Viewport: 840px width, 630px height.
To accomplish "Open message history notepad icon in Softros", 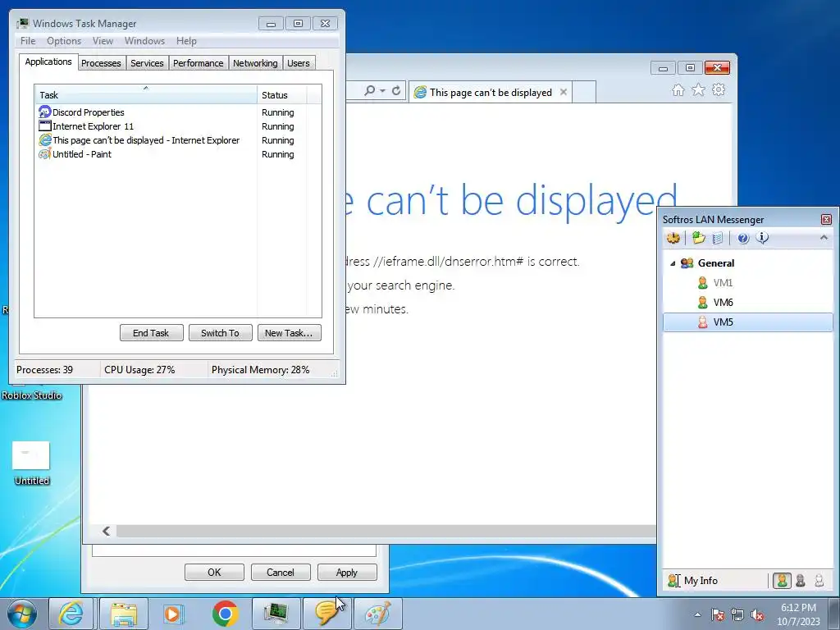I will [x=718, y=238].
